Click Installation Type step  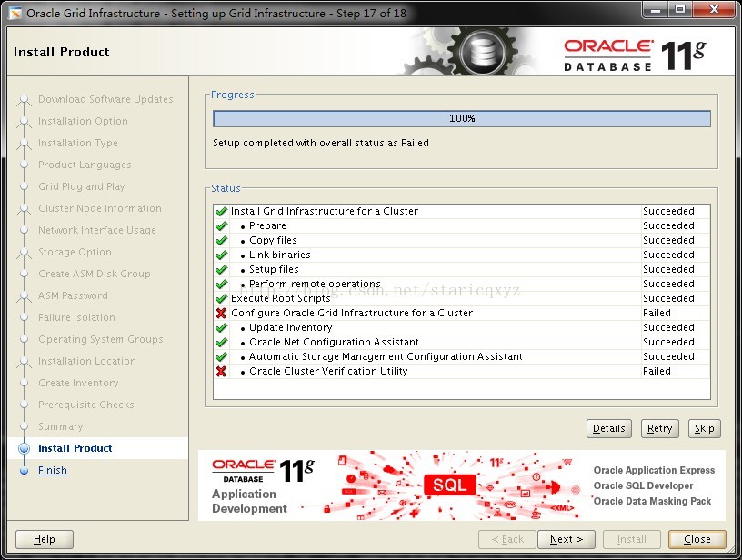pyautogui.click(x=78, y=143)
